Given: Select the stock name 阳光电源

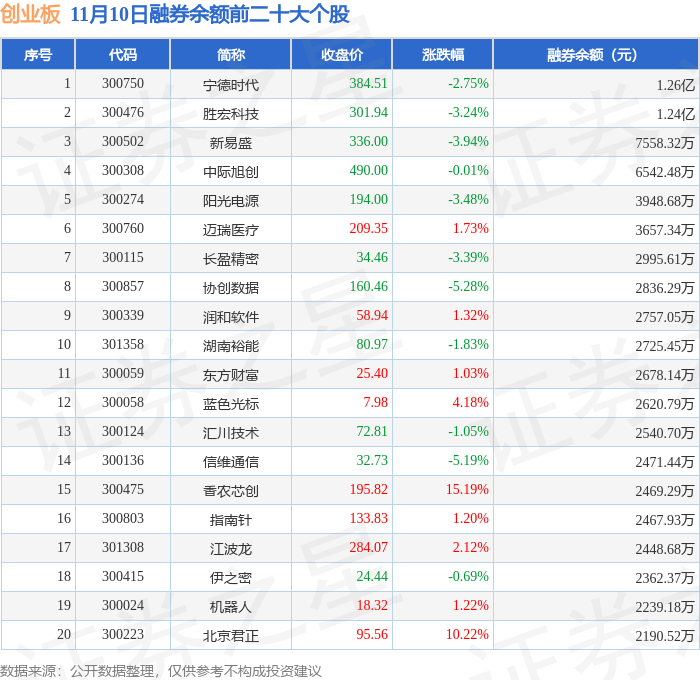Looking at the screenshot, I should pyautogui.click(x=231, y=200).
